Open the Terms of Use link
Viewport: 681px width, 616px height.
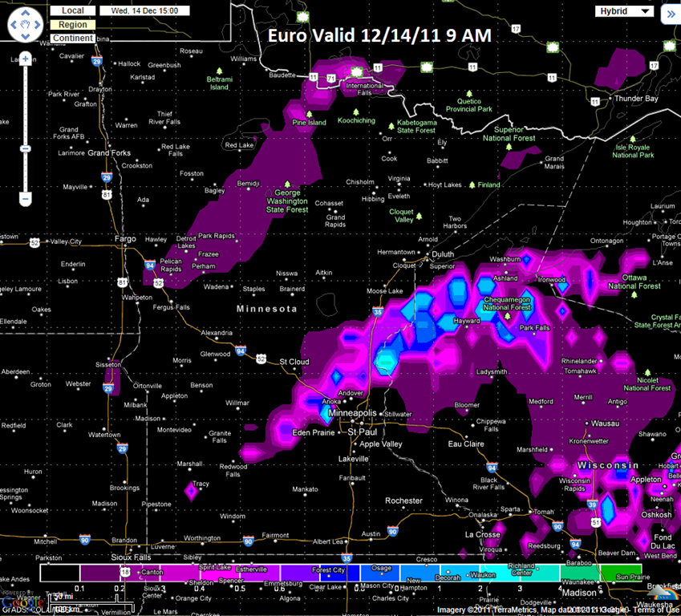pos(657,610)
